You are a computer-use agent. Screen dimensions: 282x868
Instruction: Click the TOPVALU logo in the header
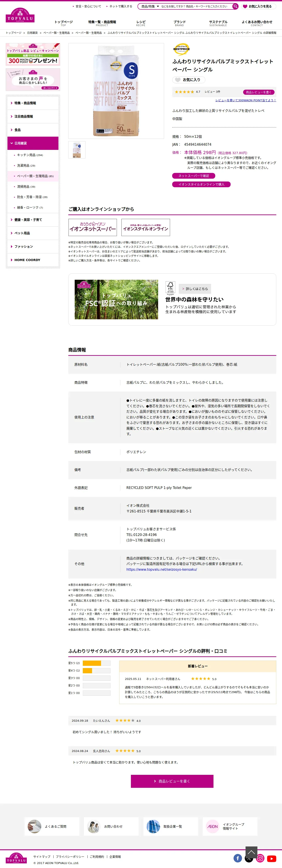(20, 16)
